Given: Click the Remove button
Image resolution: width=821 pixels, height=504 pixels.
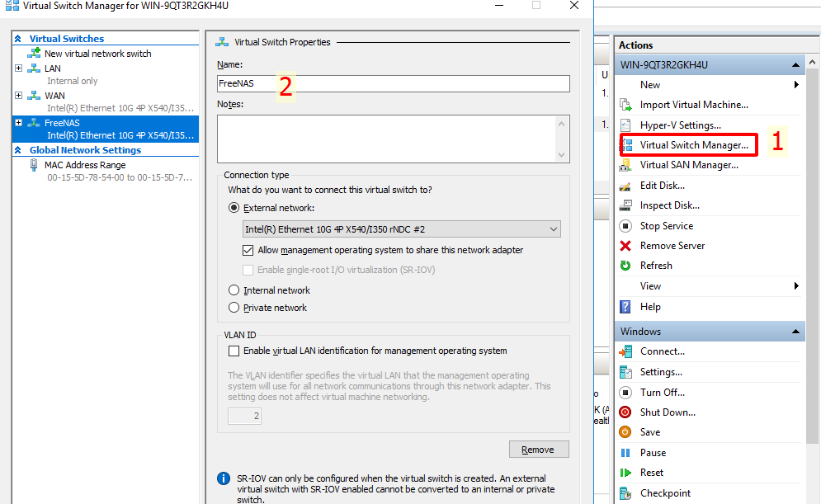Looking at the screenshot, I should tap(539, 450).
